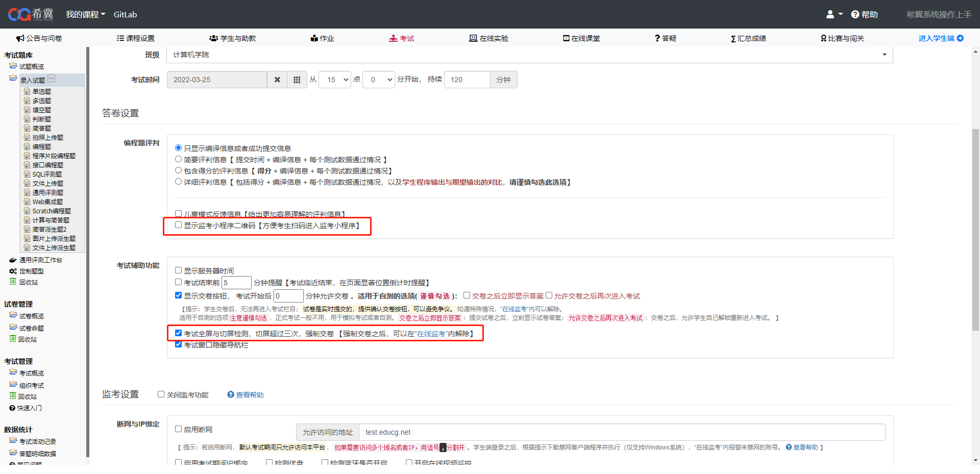The width and height of the screenshot is (980, 474).
Task: Click the document icon next to 文件上传派生题
Action: 27,247
